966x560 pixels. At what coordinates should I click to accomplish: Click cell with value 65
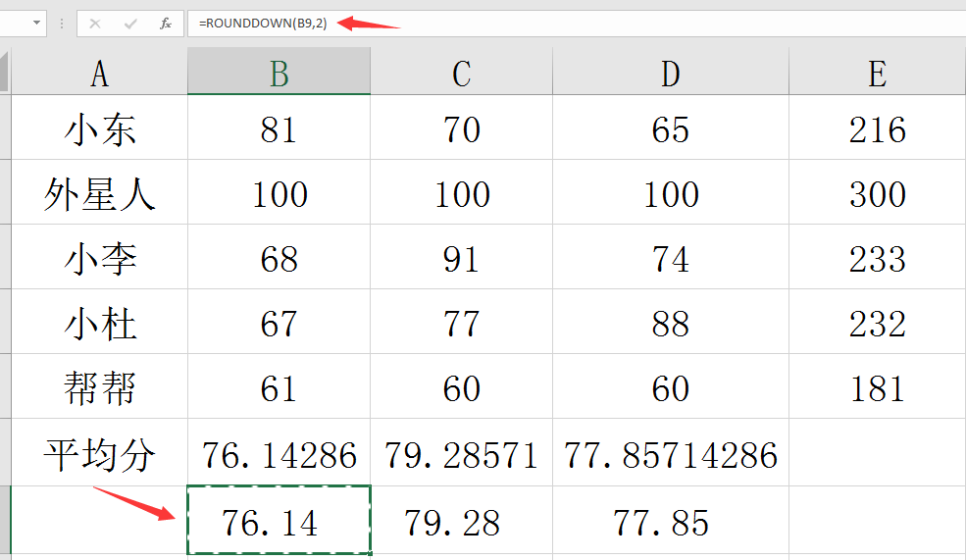(670, 127)
